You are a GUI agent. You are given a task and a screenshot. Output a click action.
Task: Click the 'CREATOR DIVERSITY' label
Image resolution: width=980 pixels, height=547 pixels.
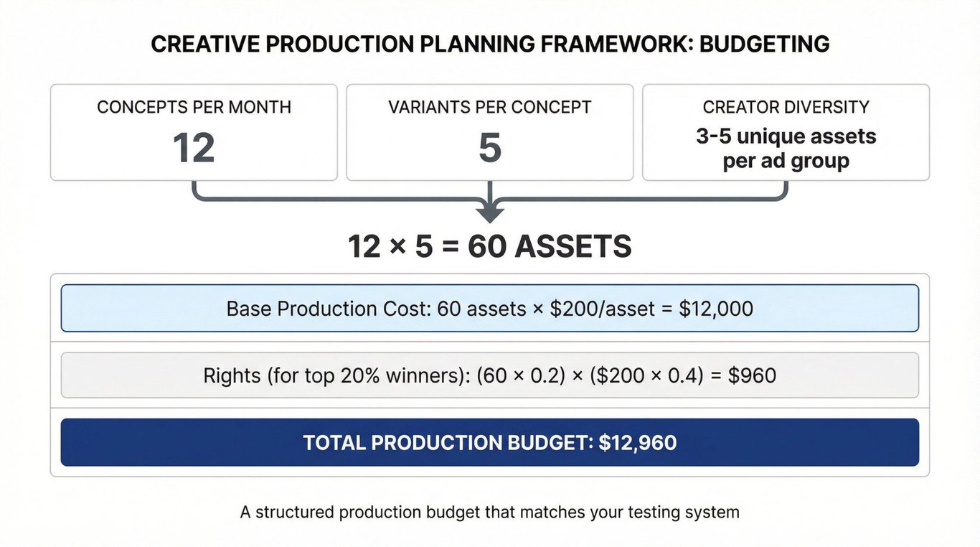click(786, 108)
